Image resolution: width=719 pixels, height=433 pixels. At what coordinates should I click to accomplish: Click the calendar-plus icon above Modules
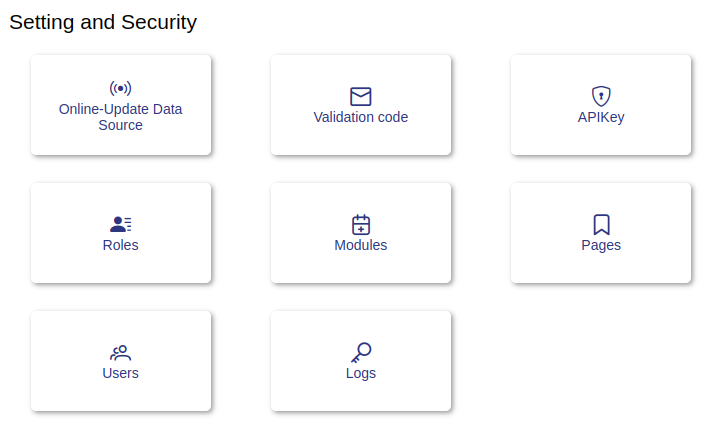[361, 224]
